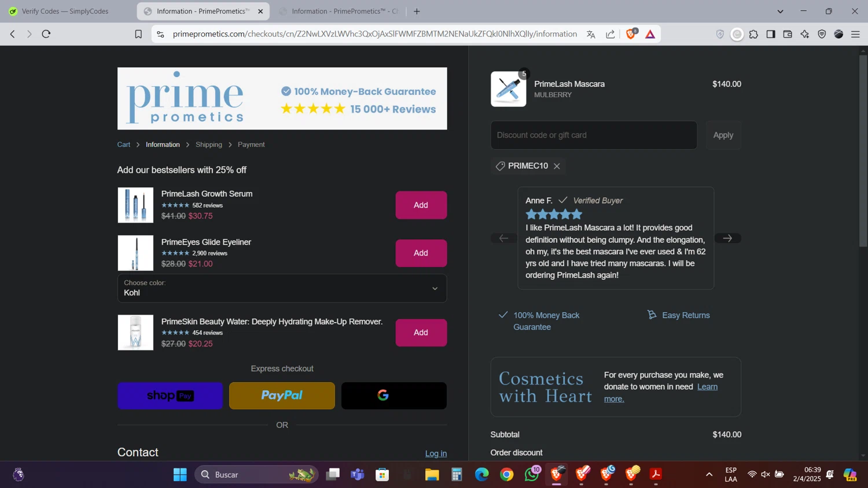This screenshot has height=488, width=868.
Task: Open the Windows Start menu
Action: (180, 475)
